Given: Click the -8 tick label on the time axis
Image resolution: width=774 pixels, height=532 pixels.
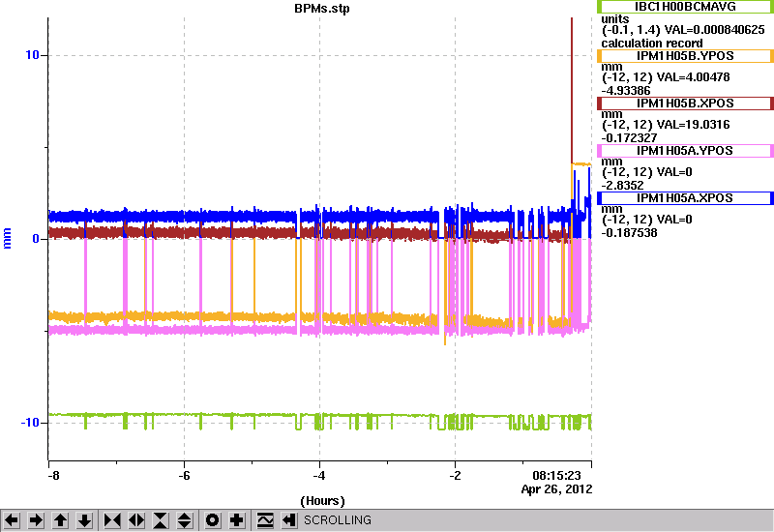Looking at the screenshot, I should (54, 476).
